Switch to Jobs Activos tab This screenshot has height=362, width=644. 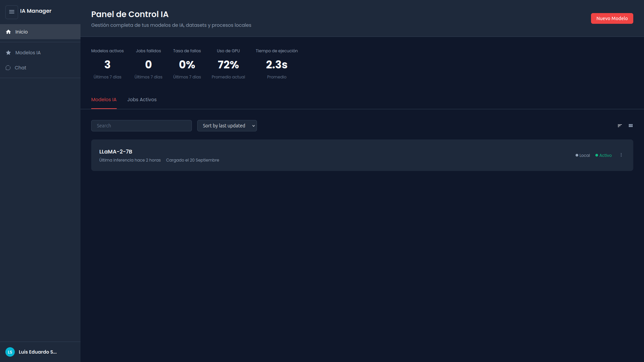(142, 100)
